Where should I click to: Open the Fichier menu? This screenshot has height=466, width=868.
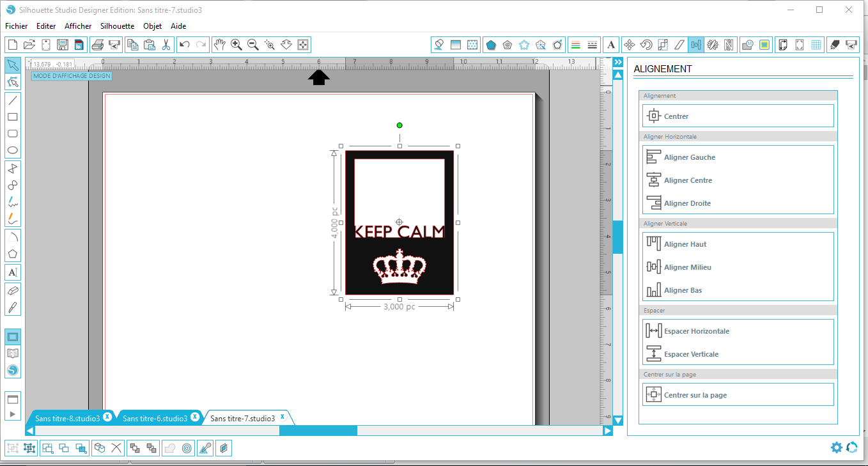[x=17, y=26]
